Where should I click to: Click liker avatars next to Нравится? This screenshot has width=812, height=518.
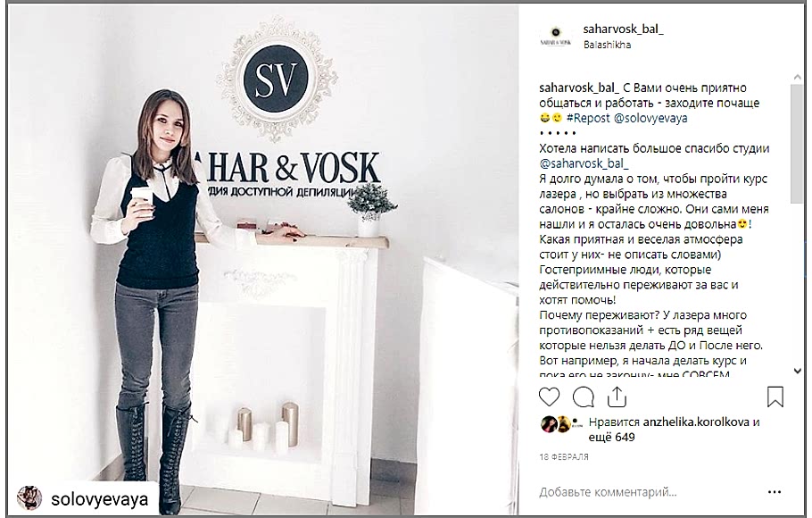561,424
